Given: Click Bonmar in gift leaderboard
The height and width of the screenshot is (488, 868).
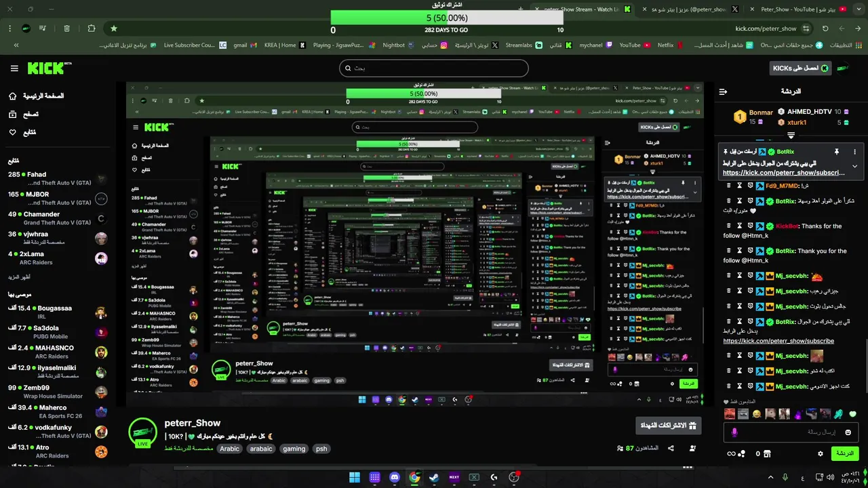Looking at the screenshot, I should pos(761,113).
